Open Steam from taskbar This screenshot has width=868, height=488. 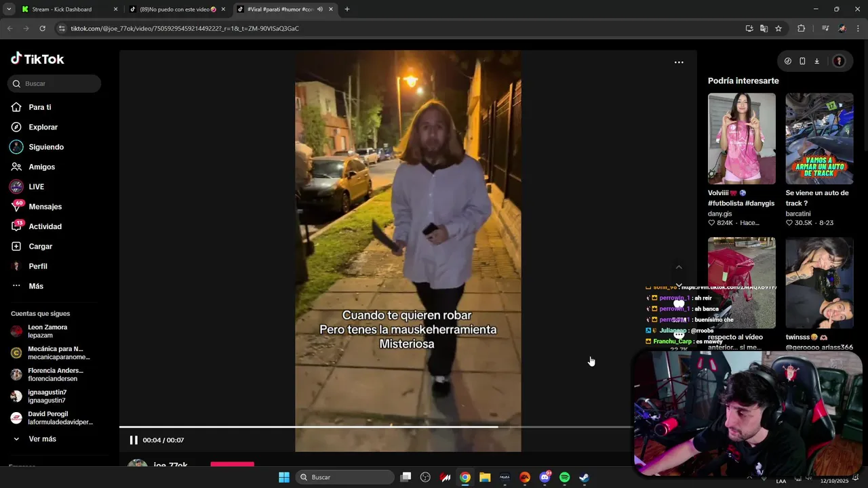pyautogui.click(x=584, y=477)
